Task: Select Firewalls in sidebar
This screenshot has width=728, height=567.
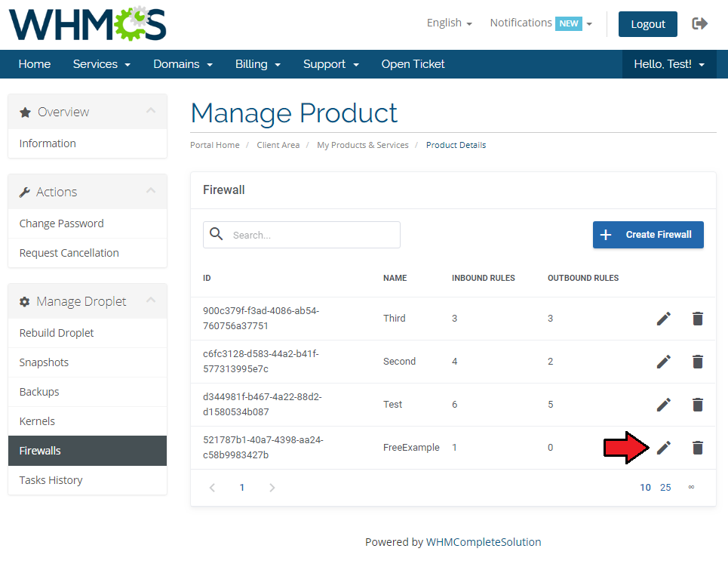Action: click(x=88, y=451)
